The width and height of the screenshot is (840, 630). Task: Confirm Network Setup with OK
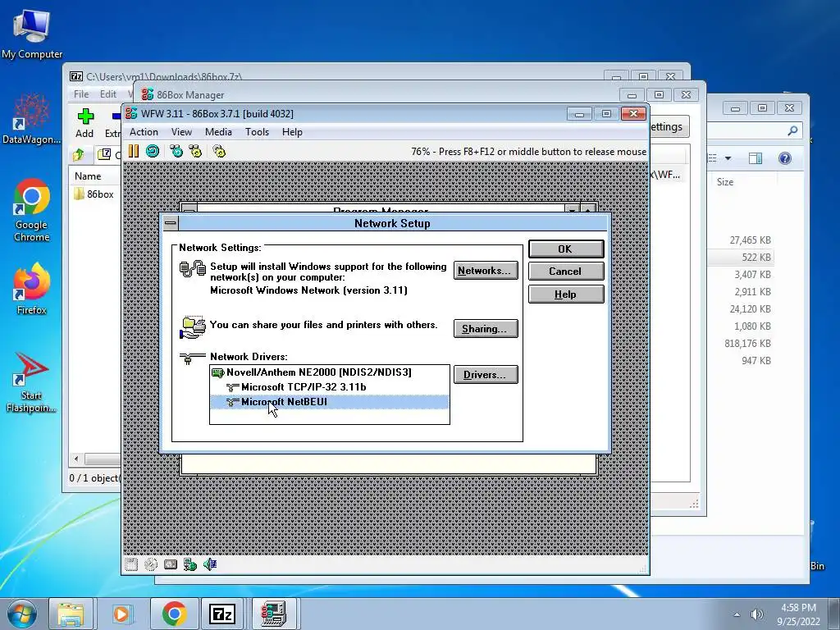tap(566, 249)
